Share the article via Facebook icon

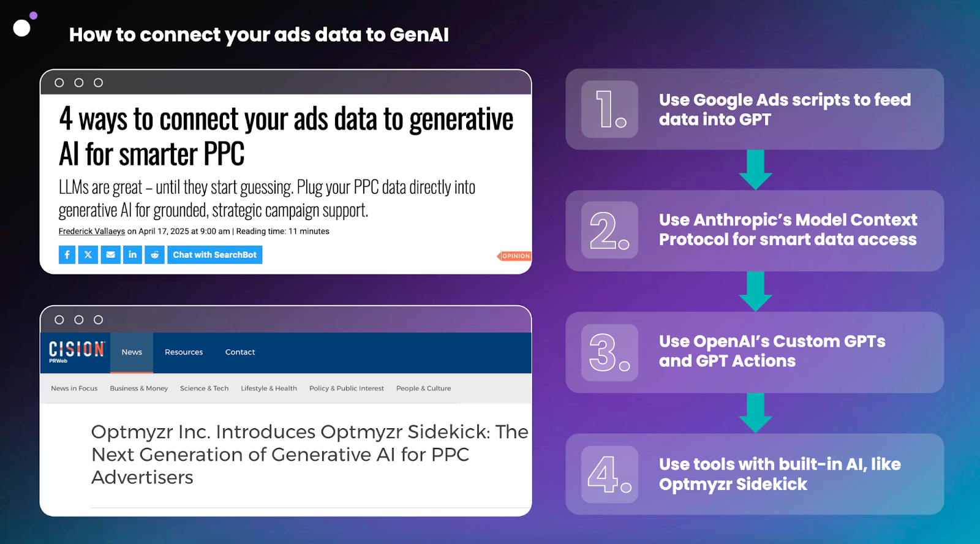coord(67,255)
